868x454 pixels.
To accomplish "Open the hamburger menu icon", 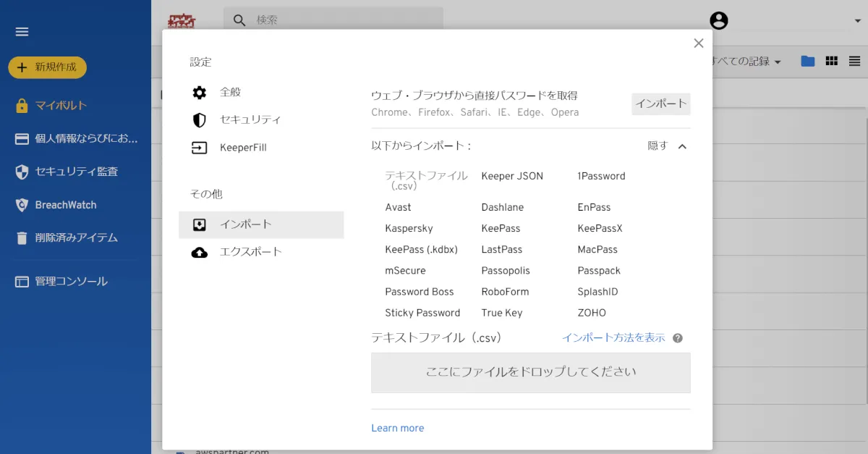I will click(22, 32).
